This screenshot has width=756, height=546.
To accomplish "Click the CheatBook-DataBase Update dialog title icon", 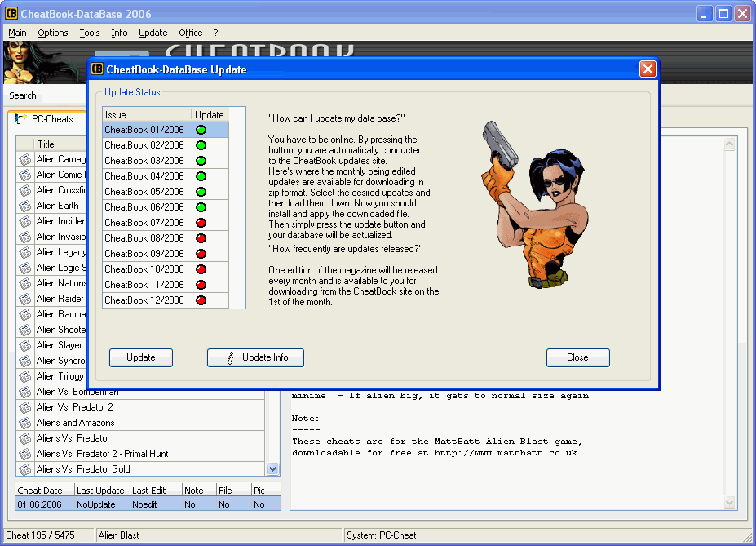I will coord(97,69).
